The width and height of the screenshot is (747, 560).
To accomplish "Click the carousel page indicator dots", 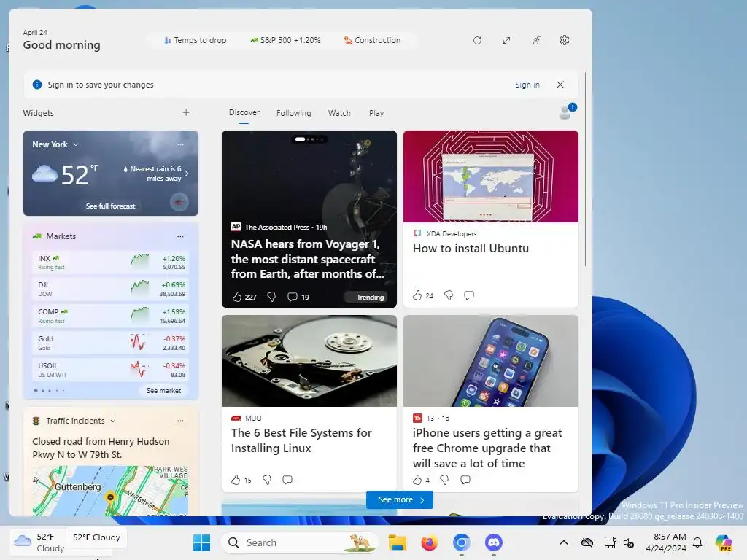I will coord(309,139).
